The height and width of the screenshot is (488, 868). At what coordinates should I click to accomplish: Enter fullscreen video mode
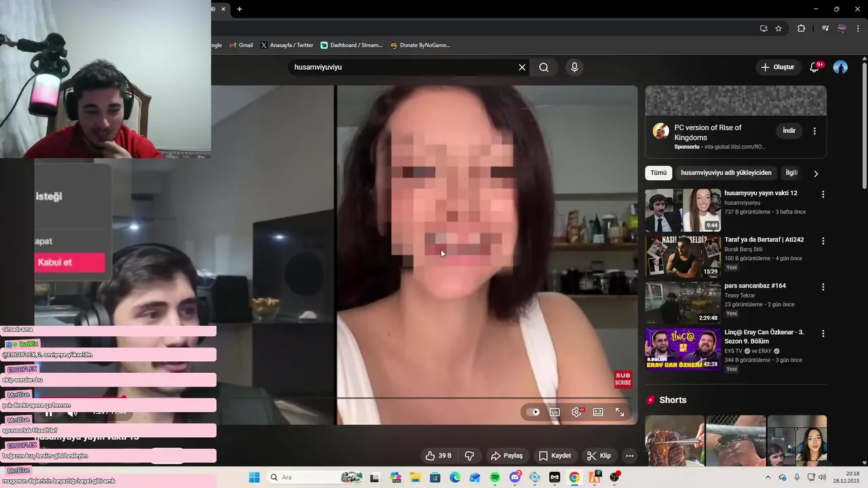pyautogui.click(x=620, y=412)
